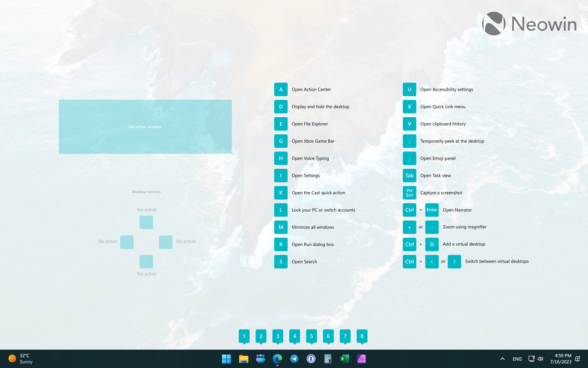The image size is (588, 368).
Task: Open Microsoft Edge browser
Action: click(277, 358)
